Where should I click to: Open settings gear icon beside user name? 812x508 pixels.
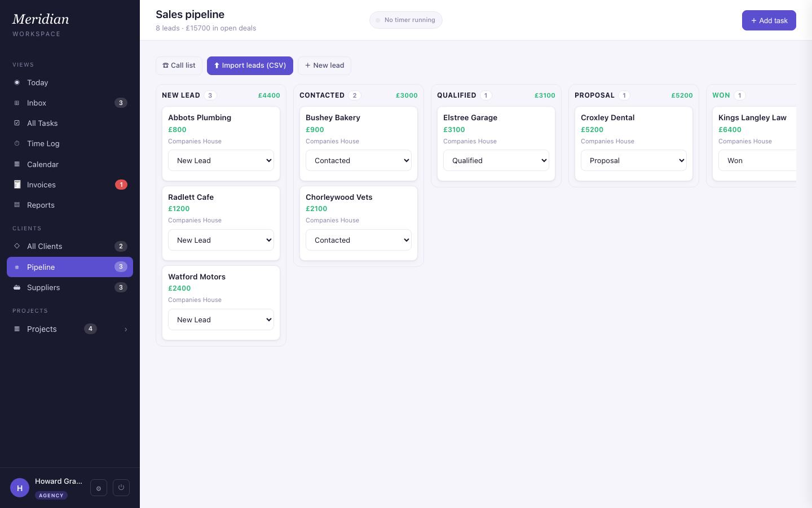[x=99, y=488]
